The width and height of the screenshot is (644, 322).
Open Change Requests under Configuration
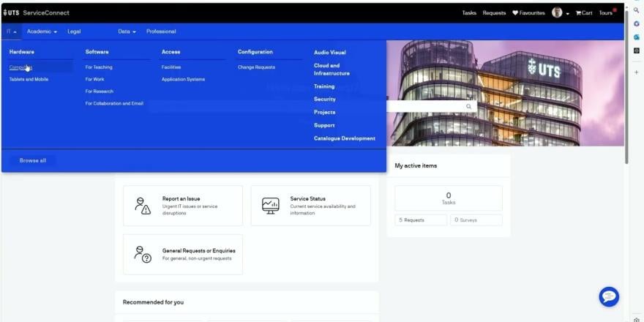point(256,67)
